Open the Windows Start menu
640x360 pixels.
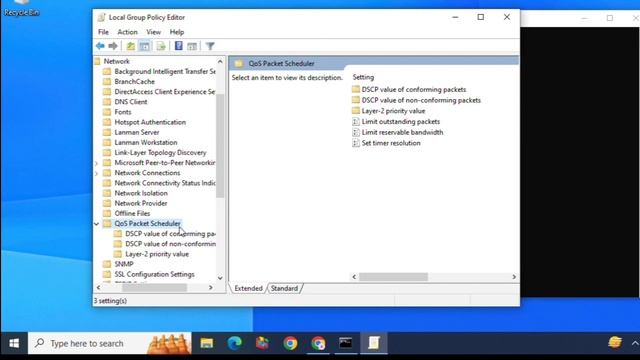(14, 343)
